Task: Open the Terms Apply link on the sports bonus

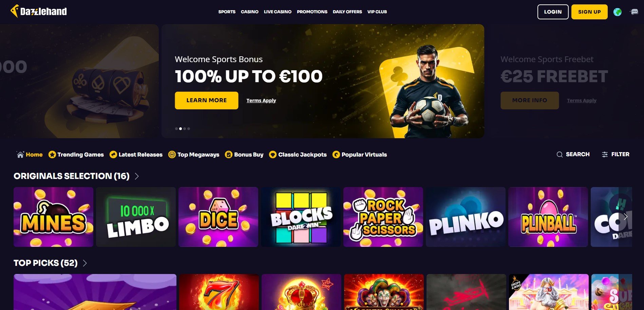Action: click(261, 101)
